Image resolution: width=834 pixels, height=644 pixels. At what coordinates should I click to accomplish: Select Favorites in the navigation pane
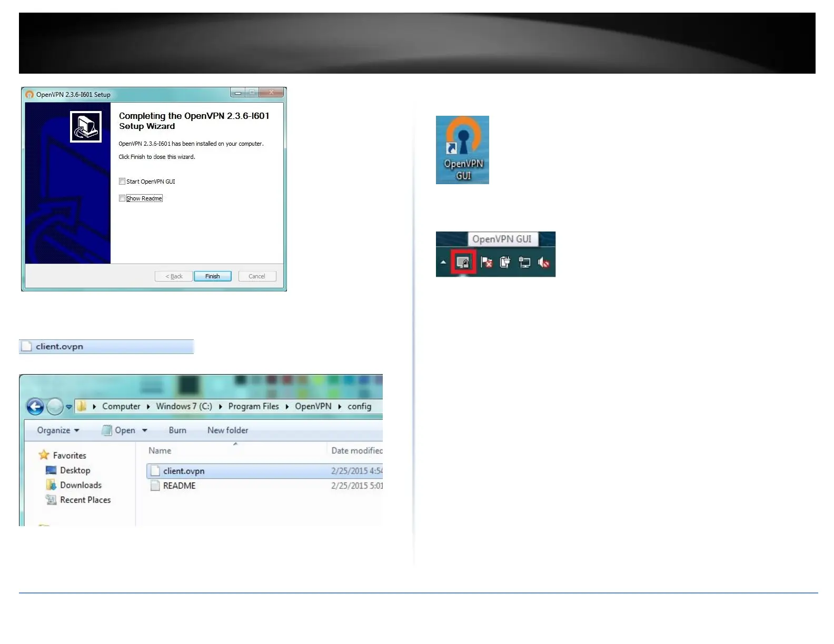click(x=69, y=456)
